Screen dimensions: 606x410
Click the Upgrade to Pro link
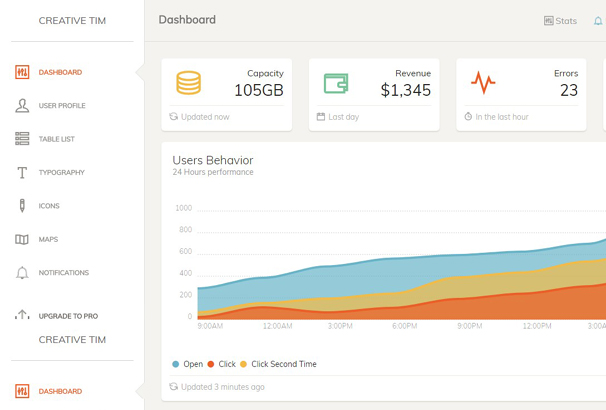[68, 316]
